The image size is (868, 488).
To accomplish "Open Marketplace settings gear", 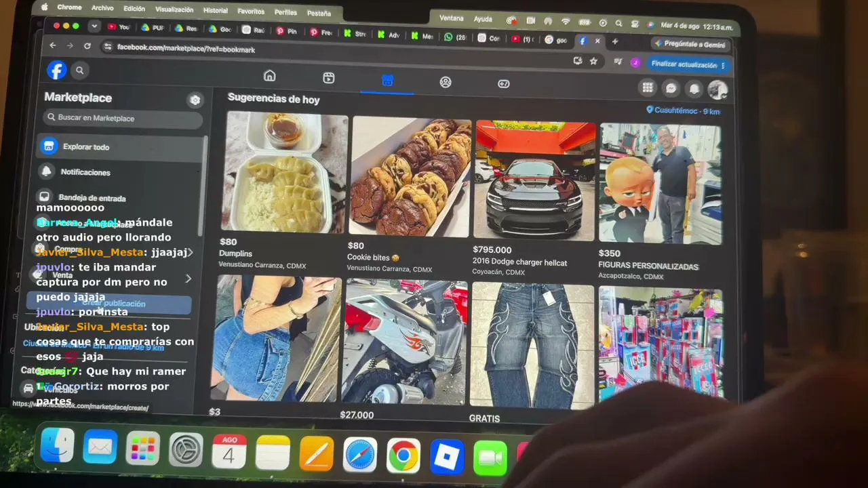I will 195,100.
